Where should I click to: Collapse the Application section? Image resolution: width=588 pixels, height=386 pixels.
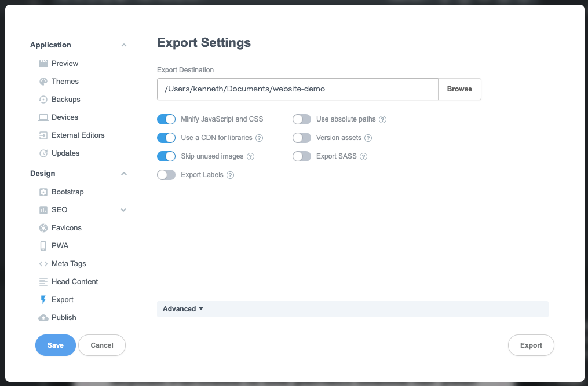[x=123, y=45]
